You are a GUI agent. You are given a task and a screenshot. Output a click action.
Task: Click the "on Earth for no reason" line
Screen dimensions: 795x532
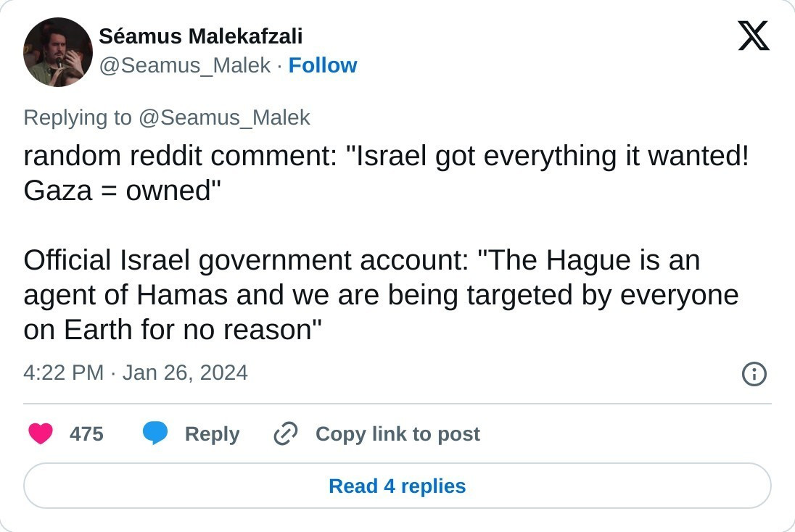pos(173,330)
